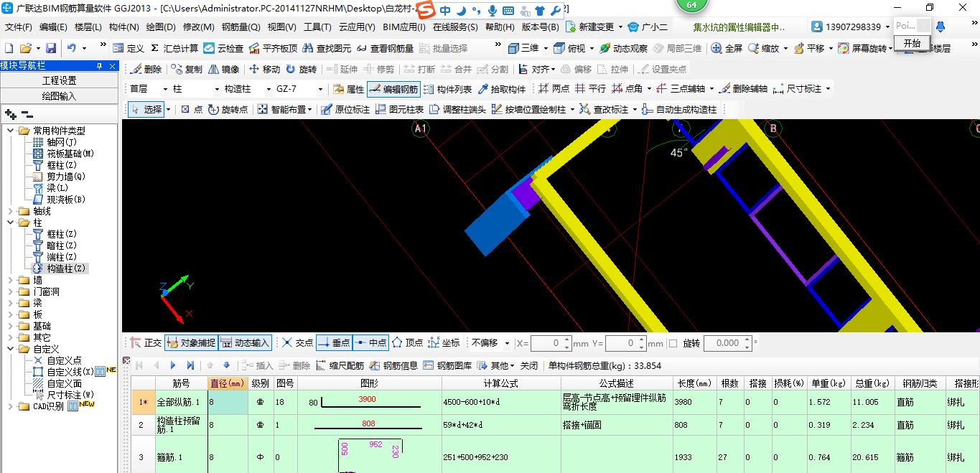Click 拾取构件 pick component tool
This screenshot has width=980, height=473.
tap(501, 89)
